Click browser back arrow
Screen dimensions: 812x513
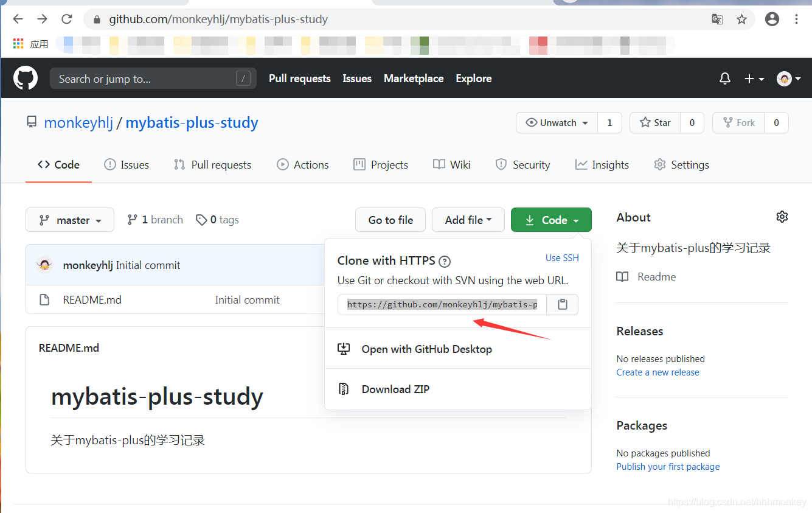18,19
